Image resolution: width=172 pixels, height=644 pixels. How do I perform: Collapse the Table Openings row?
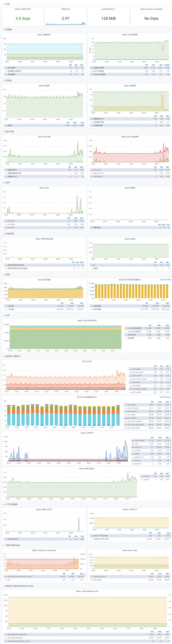click(x=12, y=545)
